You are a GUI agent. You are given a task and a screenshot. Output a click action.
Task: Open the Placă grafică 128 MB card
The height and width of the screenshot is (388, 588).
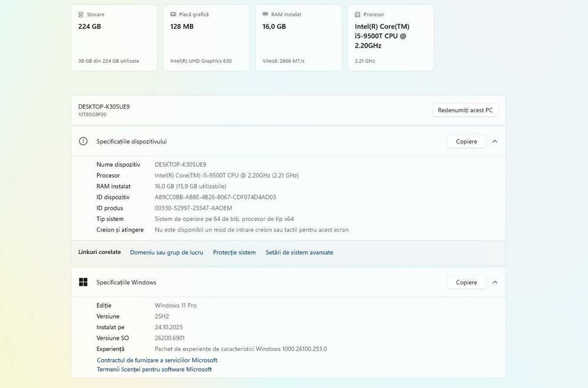(x=206, y=38)
